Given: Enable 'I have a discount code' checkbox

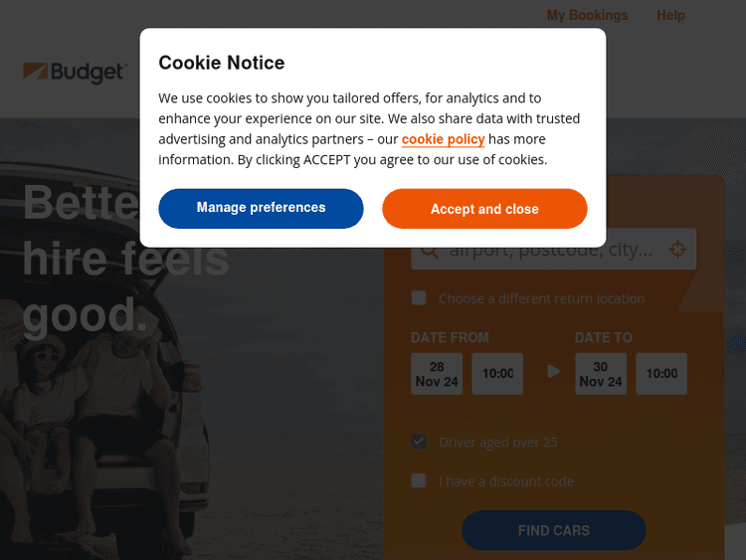Looking at the screenshot, I should pyautogui.click(x=419, y=481).
